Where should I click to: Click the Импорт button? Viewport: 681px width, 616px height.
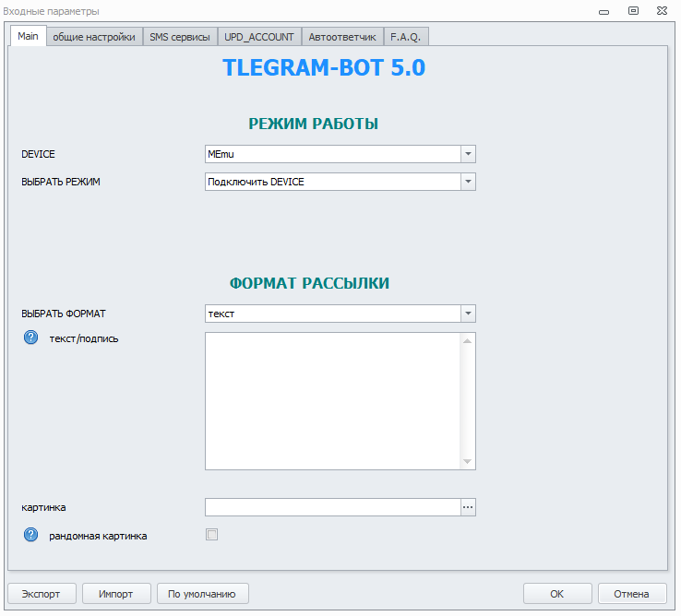pyautogui.click(x=116, y=594)
